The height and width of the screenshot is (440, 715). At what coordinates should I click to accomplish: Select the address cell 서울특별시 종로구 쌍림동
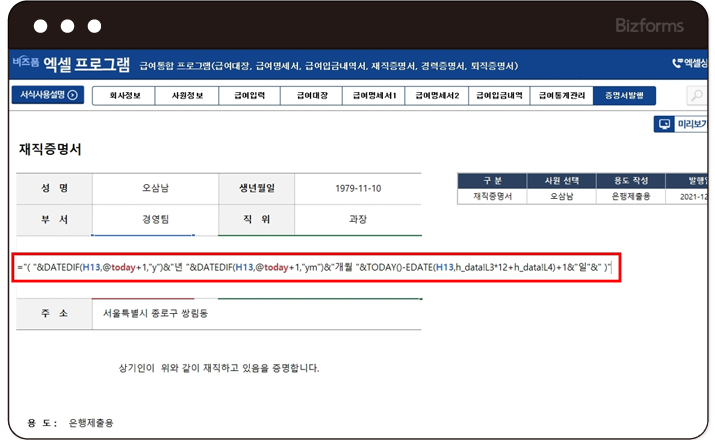tap(257, 314)
